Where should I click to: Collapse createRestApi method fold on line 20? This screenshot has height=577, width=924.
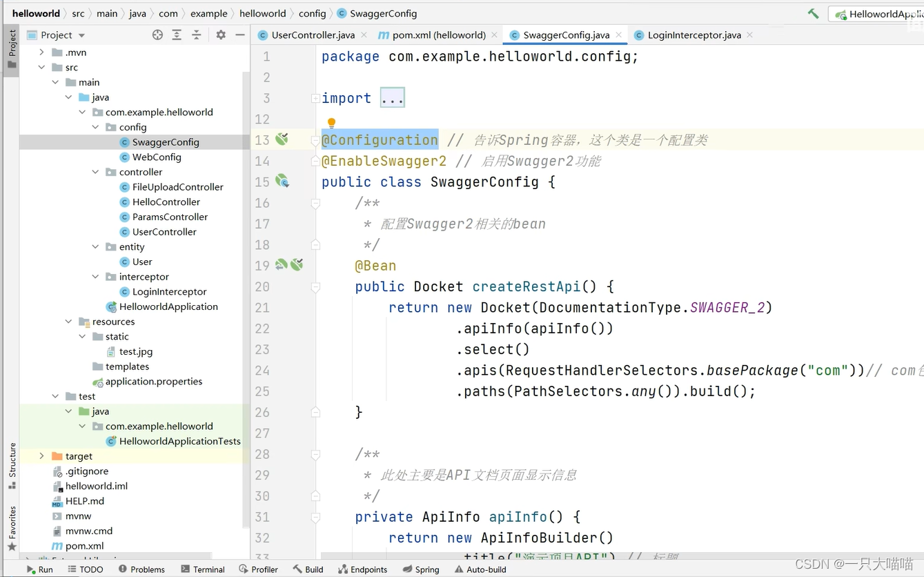click(x=315, y=286)
